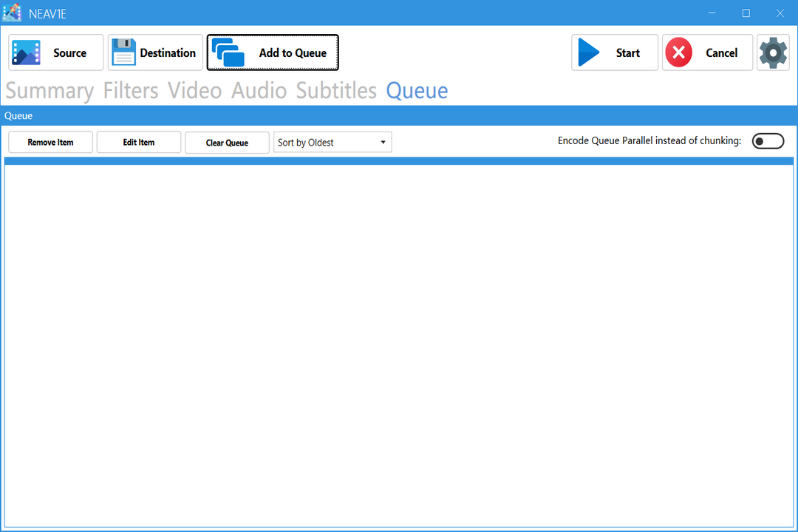Click the red Cancel X icon
This screenshot has height=532, width=798.
point(678,52)
